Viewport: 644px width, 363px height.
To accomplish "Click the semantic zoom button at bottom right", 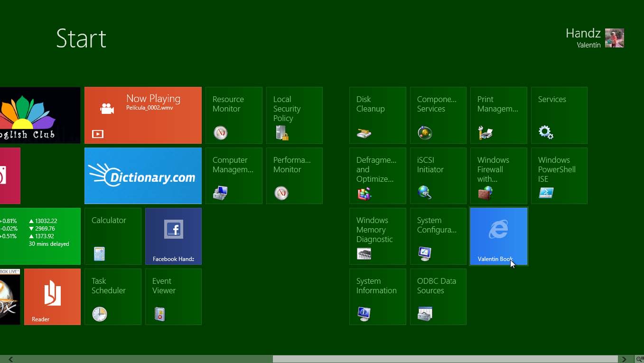I will pos(639,359).
